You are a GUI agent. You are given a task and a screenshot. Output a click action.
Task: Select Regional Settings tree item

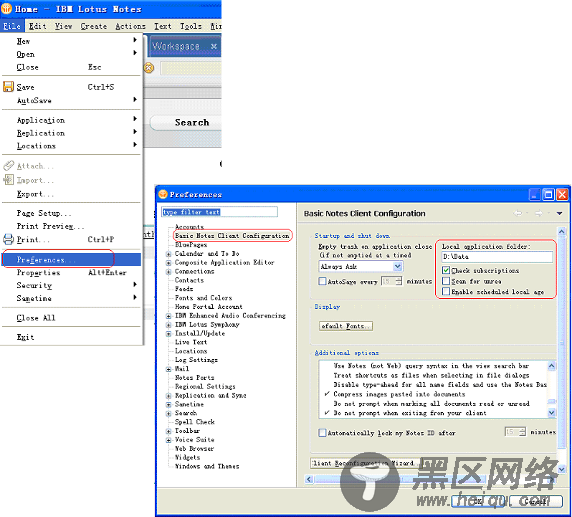(x=205, y=386)
